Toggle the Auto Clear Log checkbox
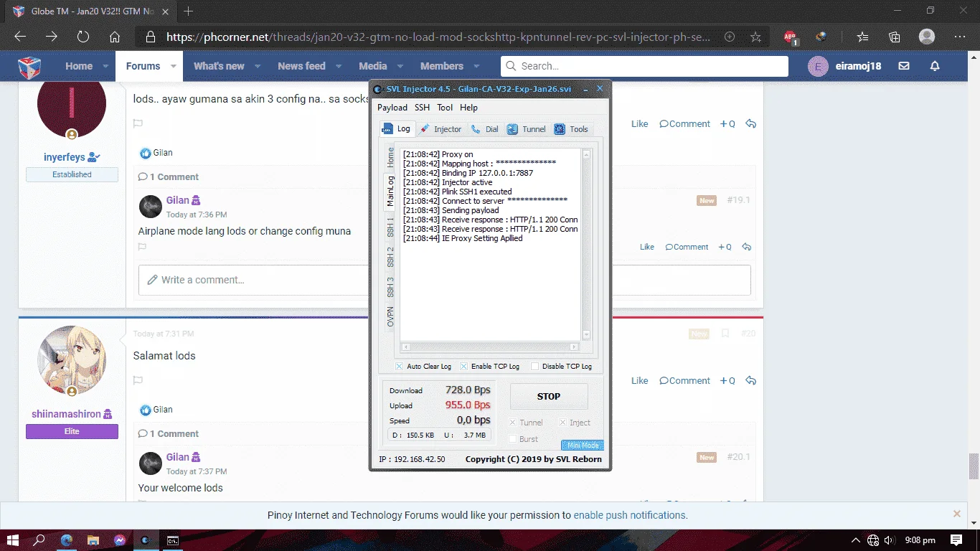 399,366
